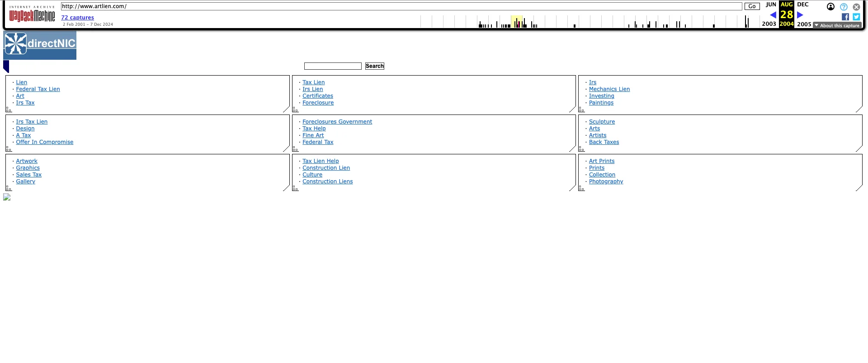Visit the Photography link
Screen dimensions: 868x363
click(606, 181)
